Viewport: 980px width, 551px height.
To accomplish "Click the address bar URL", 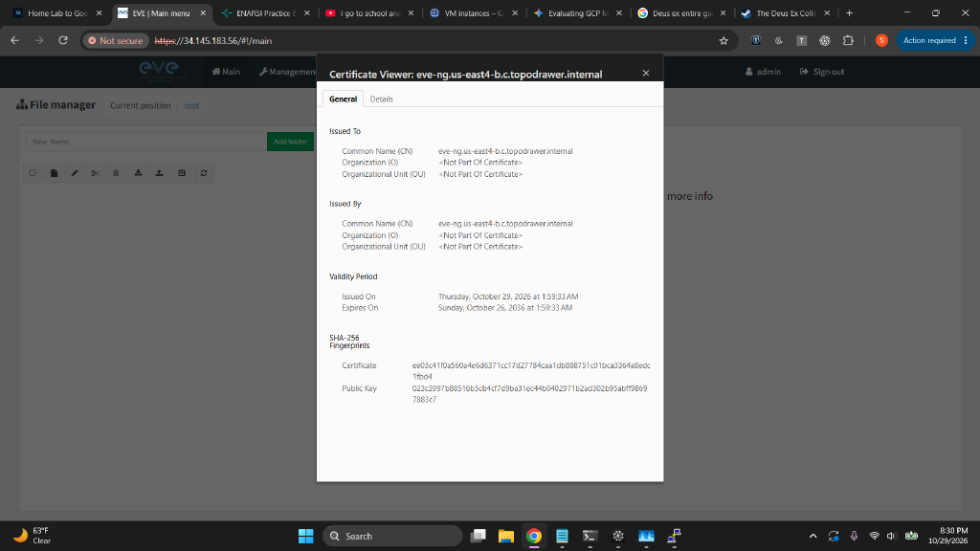I will click(213, 40).
